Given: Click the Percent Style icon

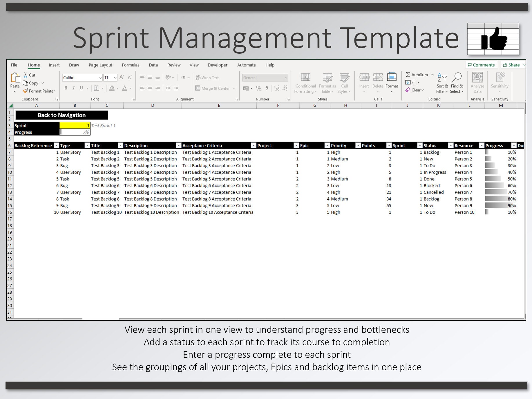Looking at the screenshot, I should [259, 88].
